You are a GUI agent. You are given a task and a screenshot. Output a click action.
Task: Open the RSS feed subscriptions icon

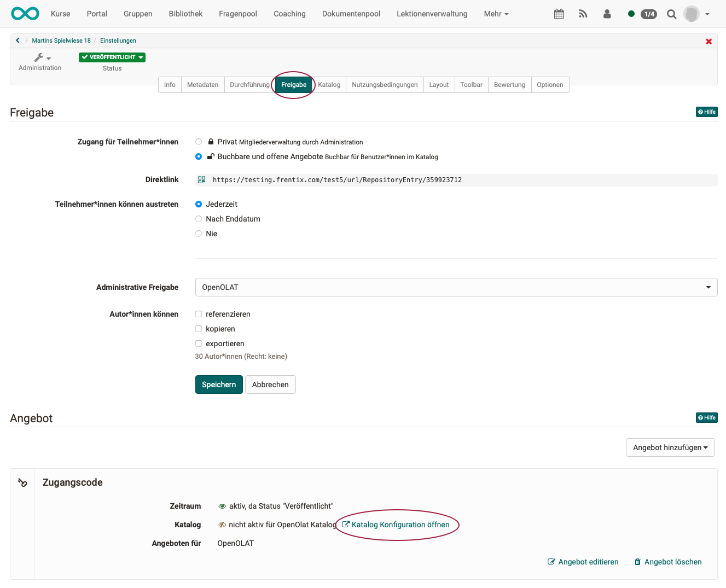[x=583, y=14]
